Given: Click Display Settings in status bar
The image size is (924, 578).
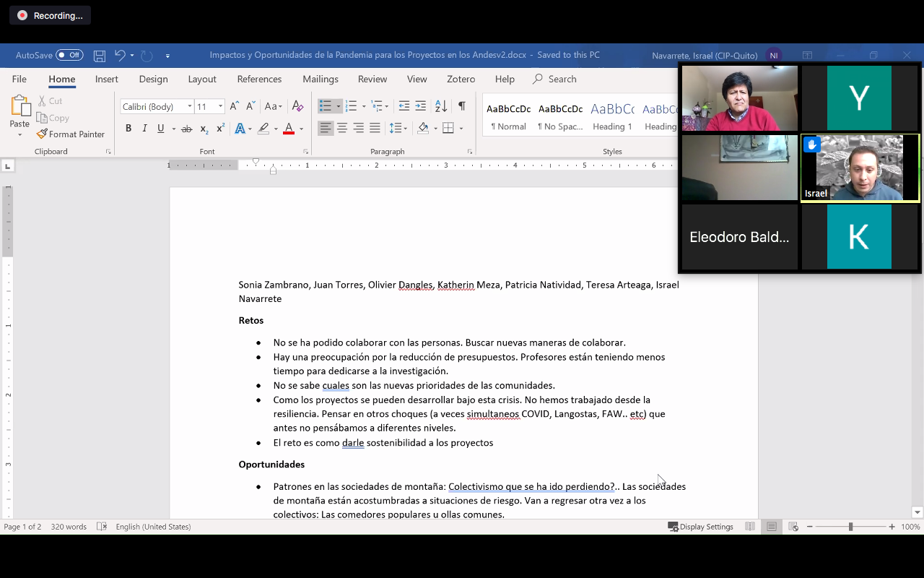Looking at the screenshot, I should pyautogui.click(x=700, y=527).
